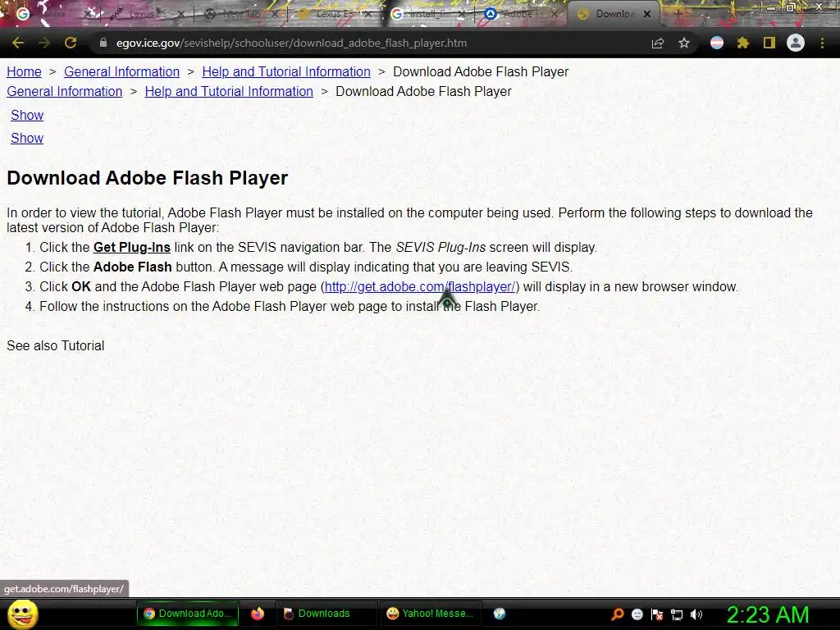840x630 pixels.
Task: Reload the page with the refresh icon
Action: coord(71,43)
